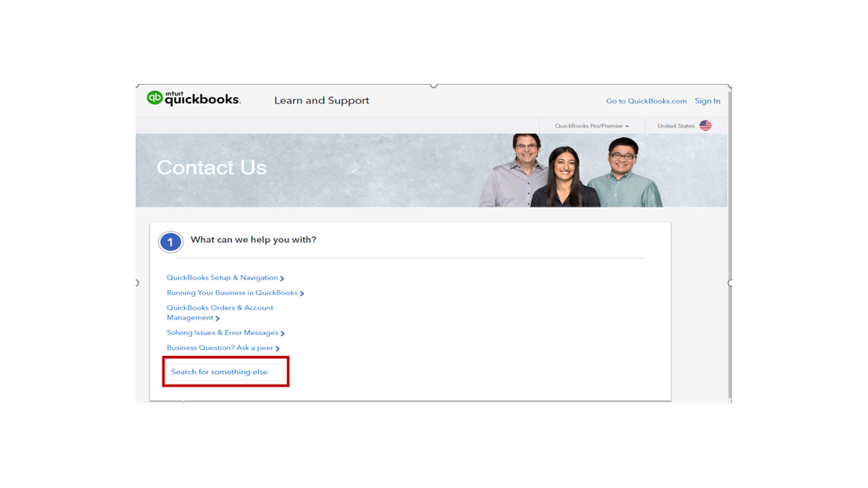Open the Go to QuickBooks.com link
The height and width of the screenshot is (488, 868).
coord(646,102)
